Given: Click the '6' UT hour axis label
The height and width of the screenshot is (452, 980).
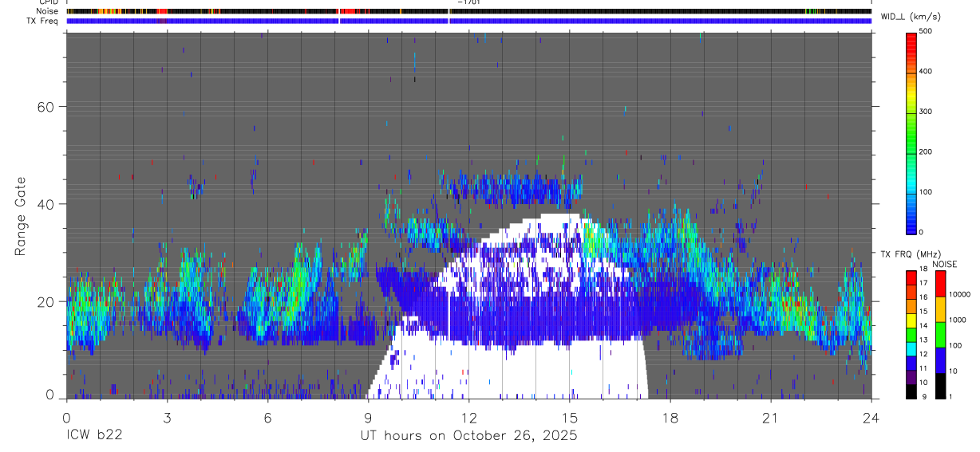Looking at the screenshot, I should click(x=267, y=417).
